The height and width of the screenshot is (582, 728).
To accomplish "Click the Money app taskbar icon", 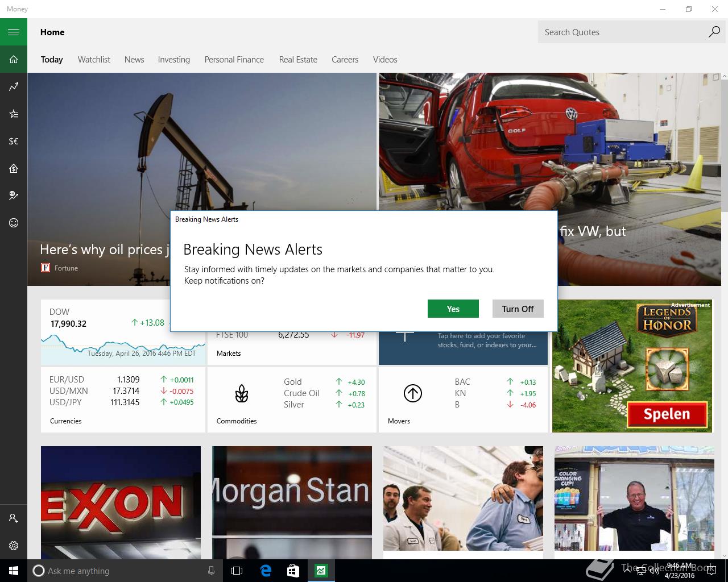I will pos(321,571).
